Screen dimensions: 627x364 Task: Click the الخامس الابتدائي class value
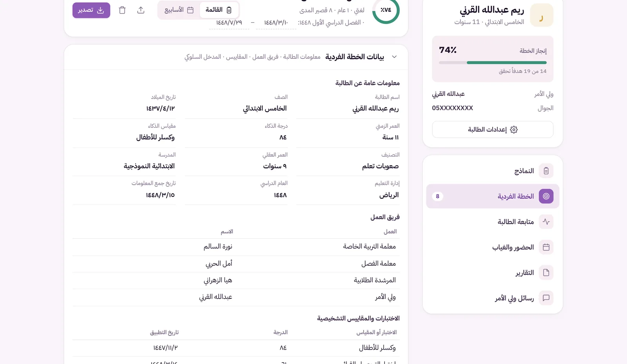click(x=265, y=109)
